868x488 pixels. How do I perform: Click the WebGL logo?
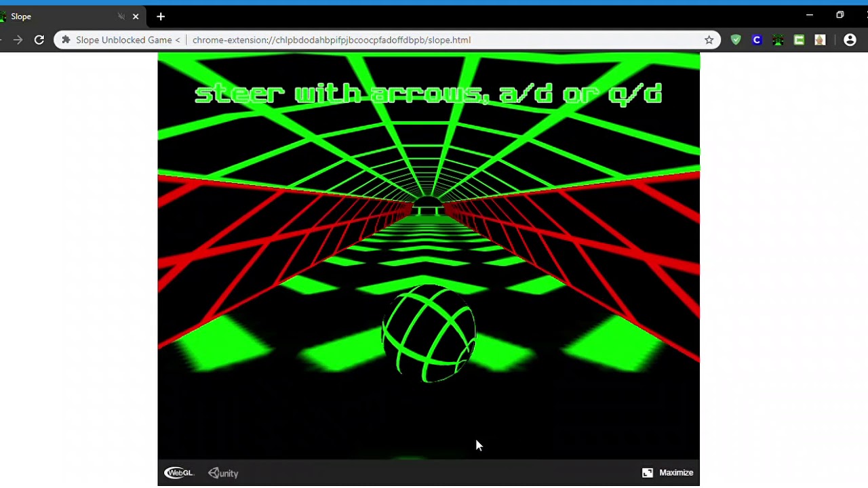point(179,473)
